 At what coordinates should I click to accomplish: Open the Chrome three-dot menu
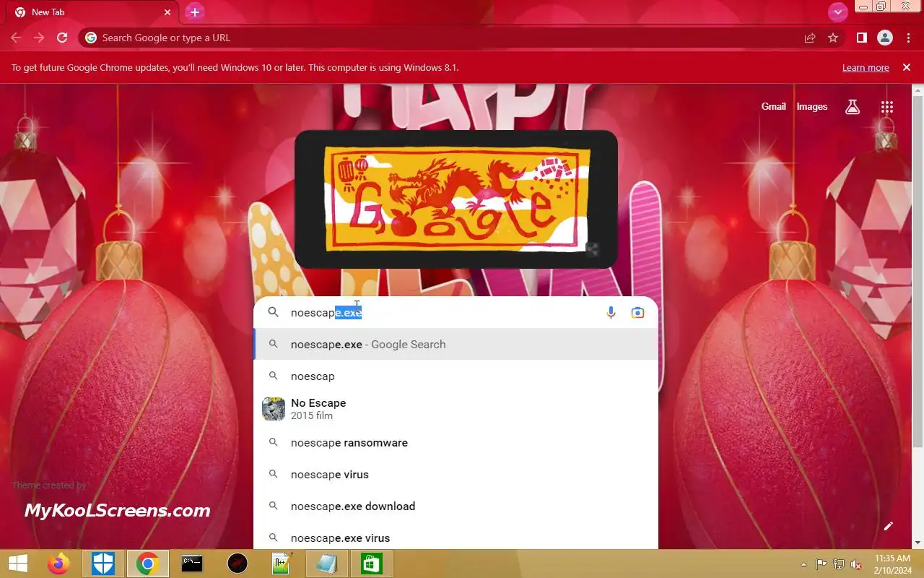click(x=908, y=38)
